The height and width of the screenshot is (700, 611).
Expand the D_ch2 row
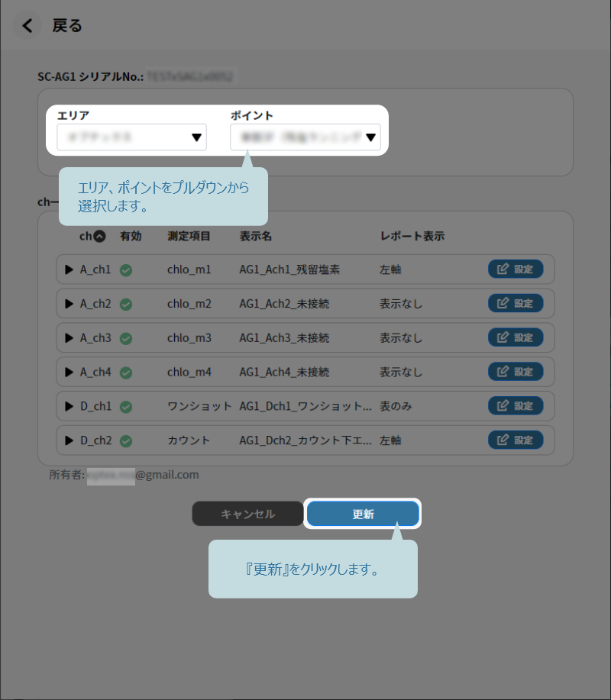point(69,440)
